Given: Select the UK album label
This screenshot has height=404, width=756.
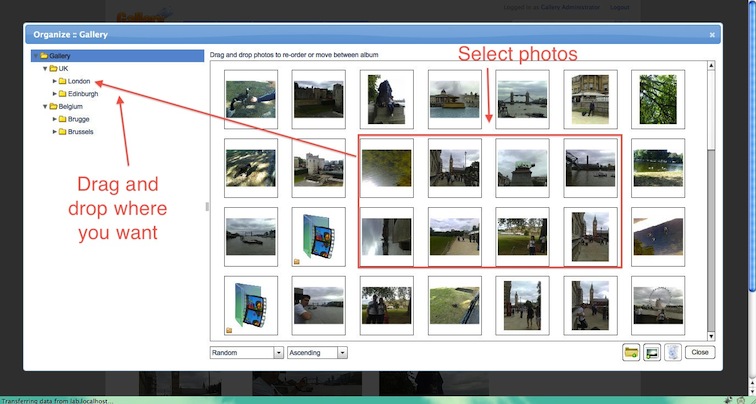Looking at the screenshot, I should click(64, 68).
